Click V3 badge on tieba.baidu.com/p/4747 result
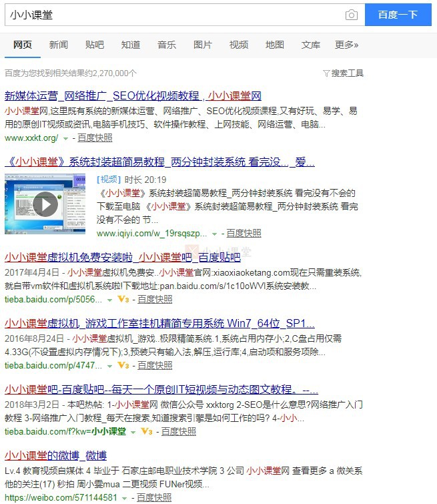This screenshot has height=504, width=437. [123, 365]
